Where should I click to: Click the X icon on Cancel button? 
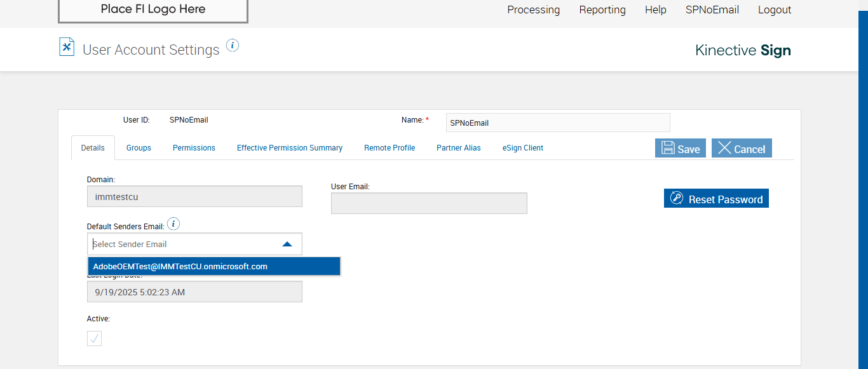(724, 148)
